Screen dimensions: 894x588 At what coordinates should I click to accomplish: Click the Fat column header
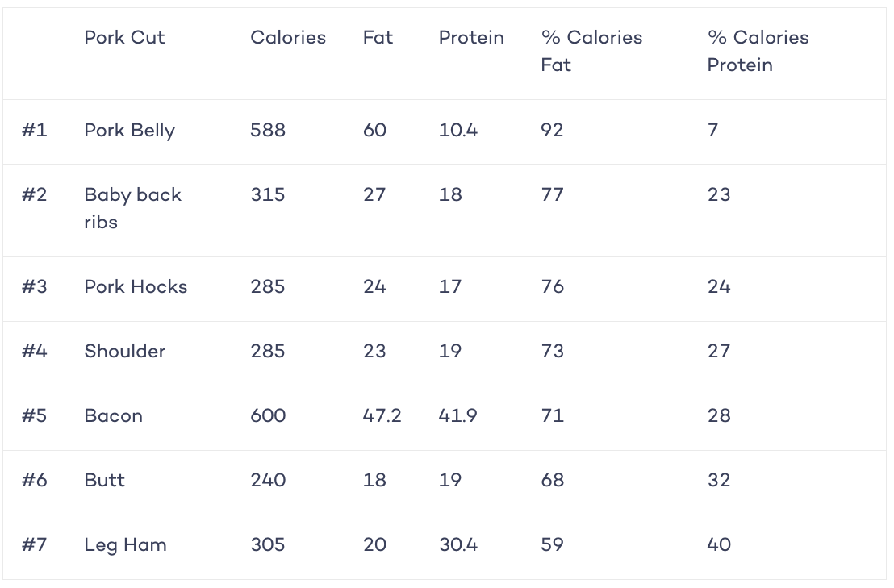[x=378, y=38]
